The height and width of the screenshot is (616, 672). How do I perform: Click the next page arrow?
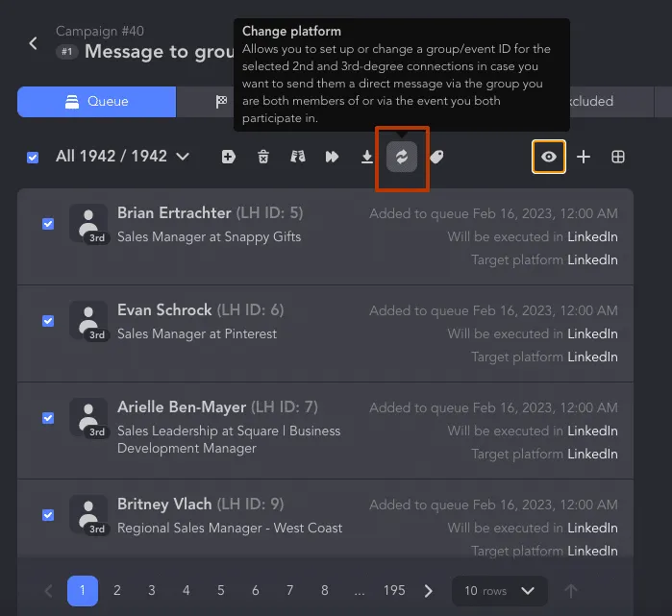tap(428, 591)
